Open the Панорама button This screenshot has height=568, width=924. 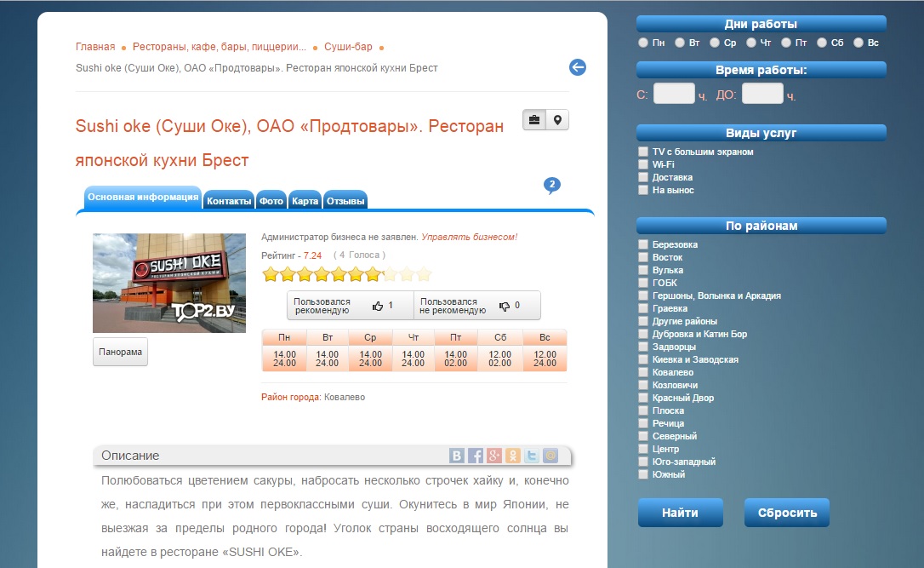coord(120,352)
